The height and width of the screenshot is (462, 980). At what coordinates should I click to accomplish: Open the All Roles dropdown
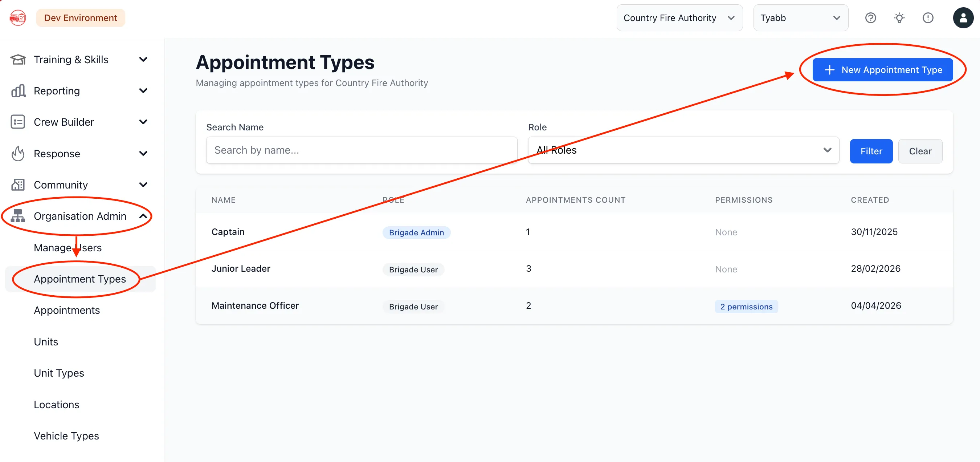point(683,150)
